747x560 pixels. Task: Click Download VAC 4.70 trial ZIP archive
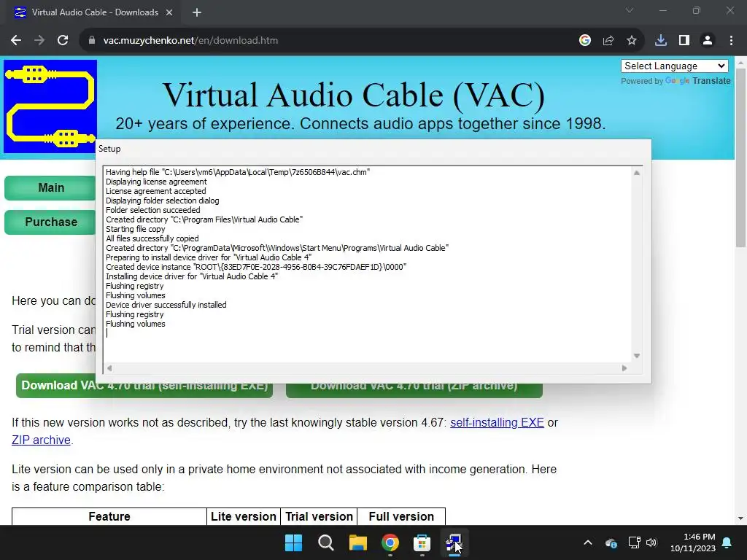(414, 391)
